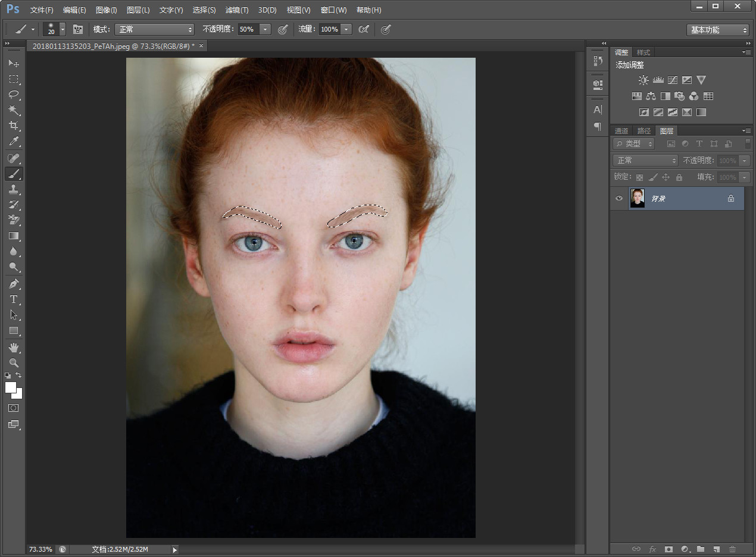Switch to the 通道 tab
756x557 pixels.
click(x=621, y=131)
